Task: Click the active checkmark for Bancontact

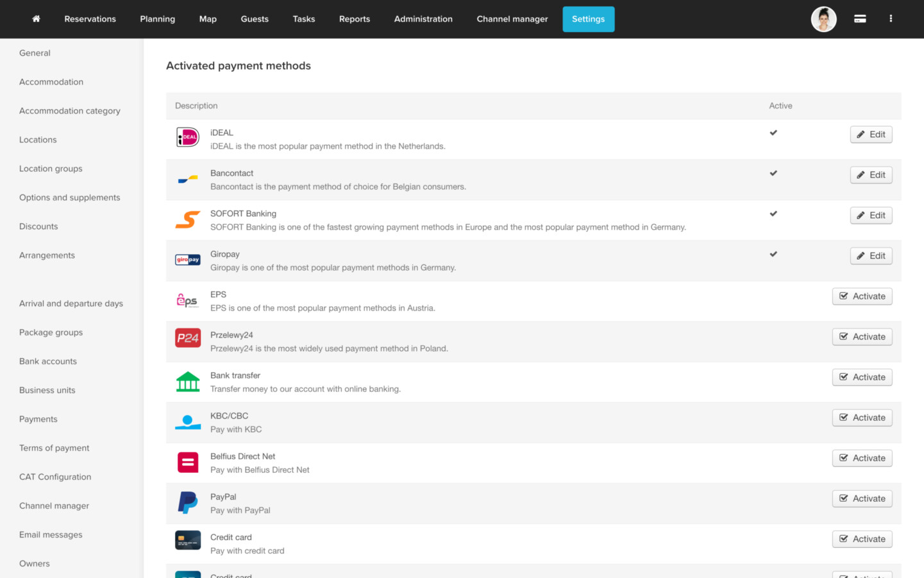Action: pyautogui.click(x=773, y=173)
